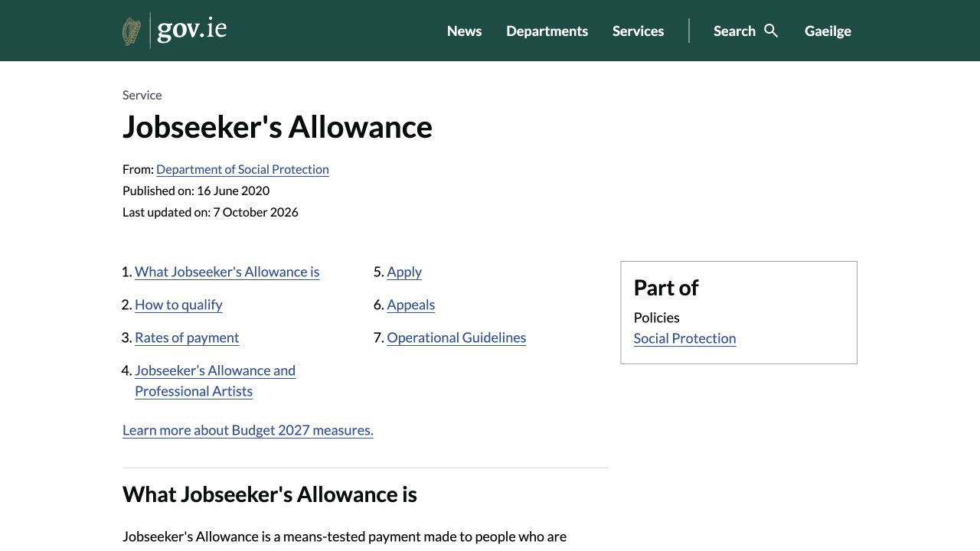
Task: Open the Social Protection policy link
Action: (x=684, y=338)
